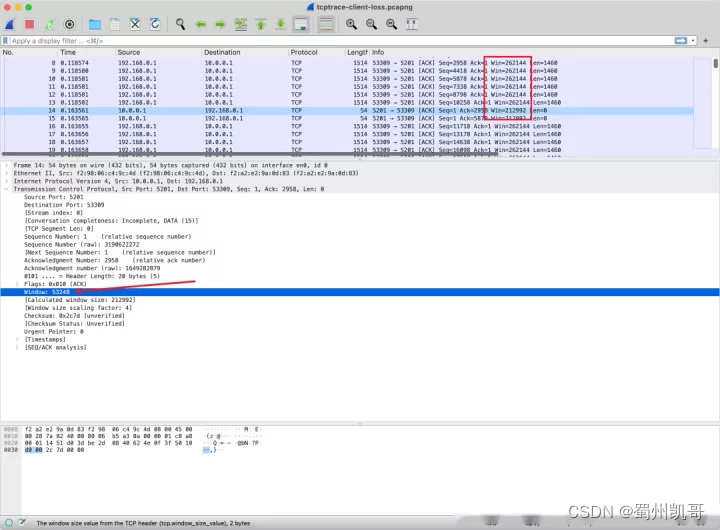Open expert information status bar icon
Image resolution: width=720 pixels, height=530 pixels.
tap(9, 523)
